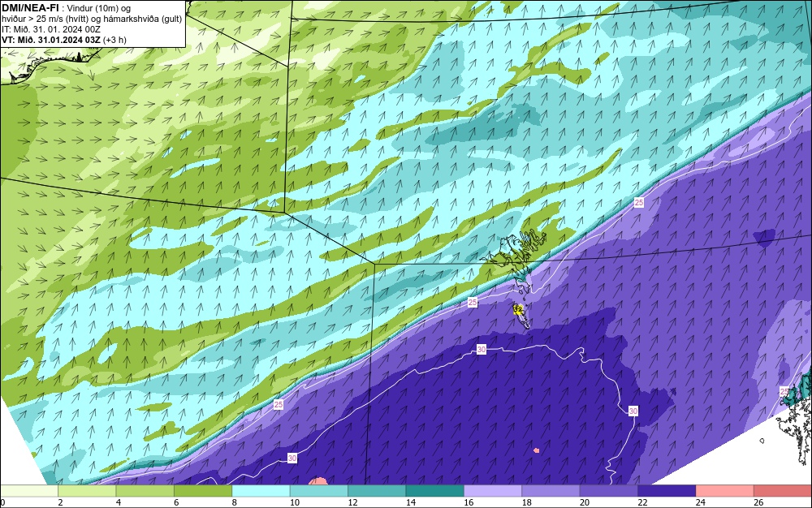The image size is (812, 508).
Task: Click the 'Vindur (10m) og' heading text
Action: pyautogui.click(x=99, y=8)
